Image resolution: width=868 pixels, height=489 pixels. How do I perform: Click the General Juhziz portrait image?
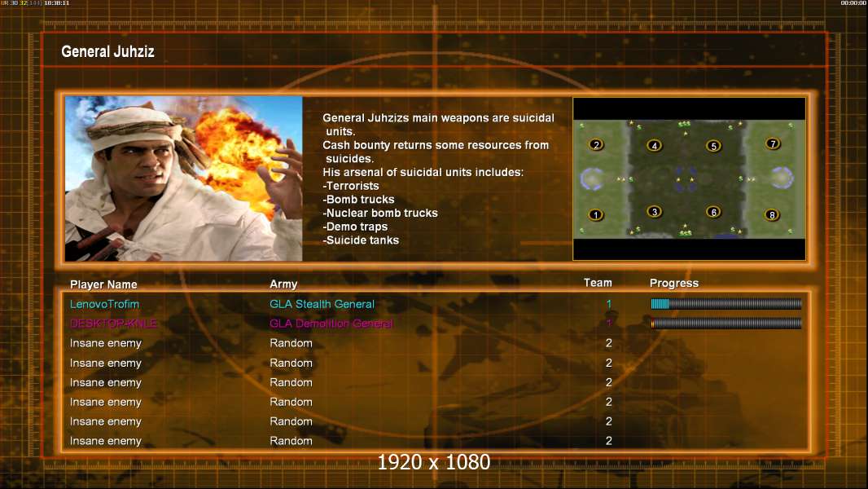(x=184, y=178)
